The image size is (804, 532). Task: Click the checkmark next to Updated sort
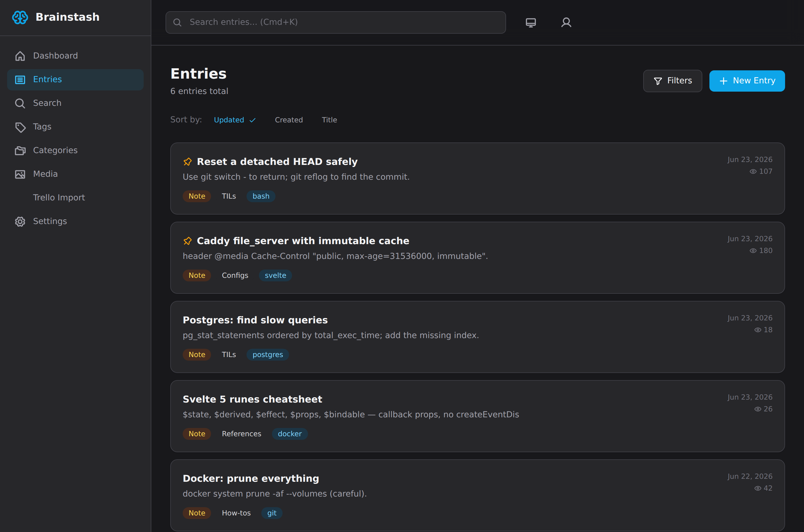(x=252, y=121)
